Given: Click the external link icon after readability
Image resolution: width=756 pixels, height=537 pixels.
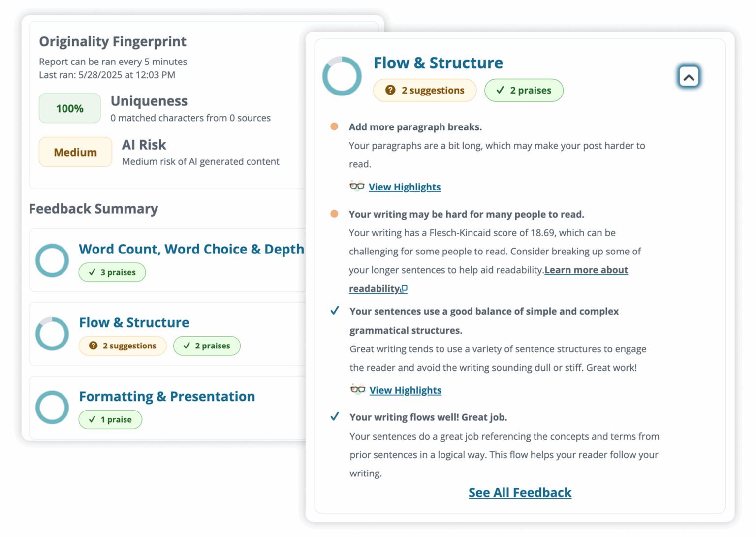Looking at the screenshot, I should (x=404, y=289).
